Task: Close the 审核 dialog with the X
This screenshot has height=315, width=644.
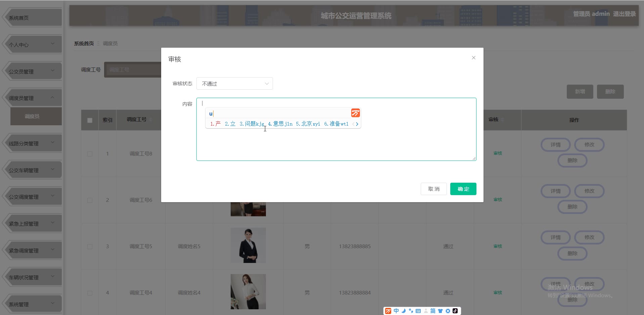Action: point(473,58)
